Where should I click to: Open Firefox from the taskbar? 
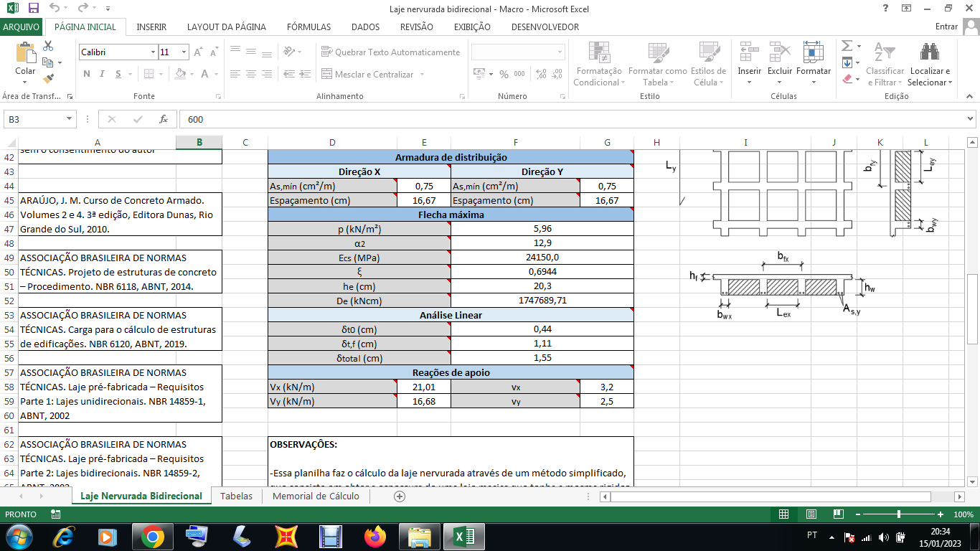pos(375,536)
